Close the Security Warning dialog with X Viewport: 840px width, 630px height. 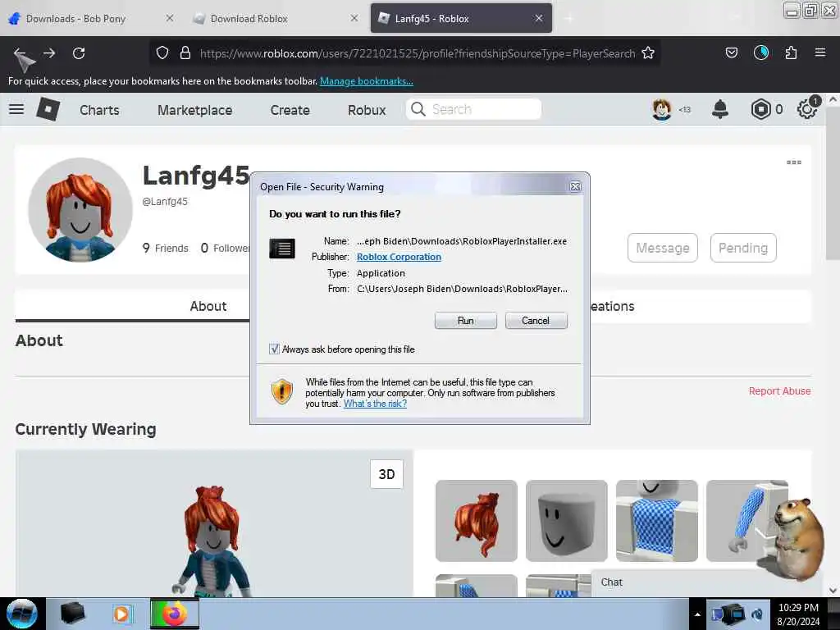575,186
